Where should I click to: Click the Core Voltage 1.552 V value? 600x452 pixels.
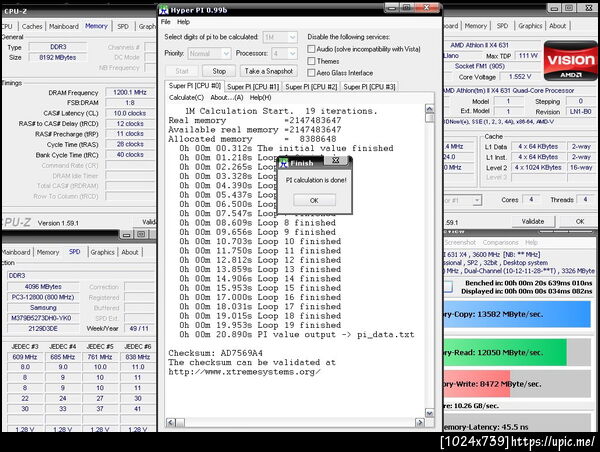click(x=520, y=77)
